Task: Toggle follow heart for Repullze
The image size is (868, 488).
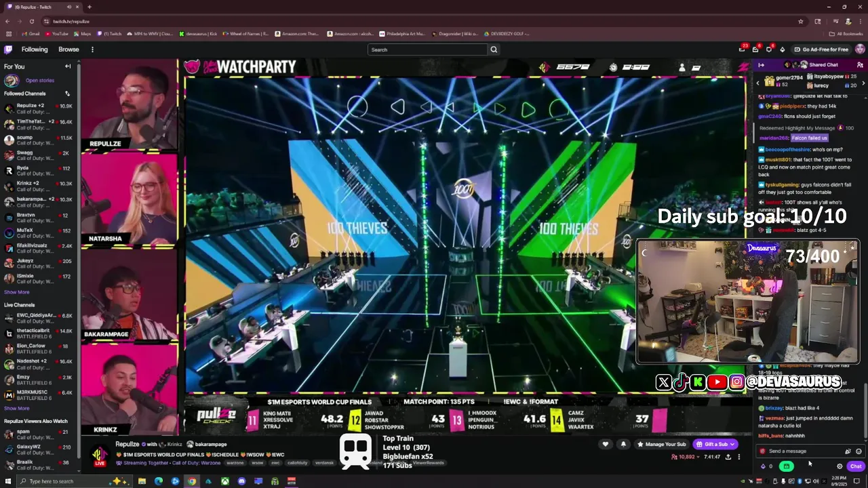Action: (606, 445)
